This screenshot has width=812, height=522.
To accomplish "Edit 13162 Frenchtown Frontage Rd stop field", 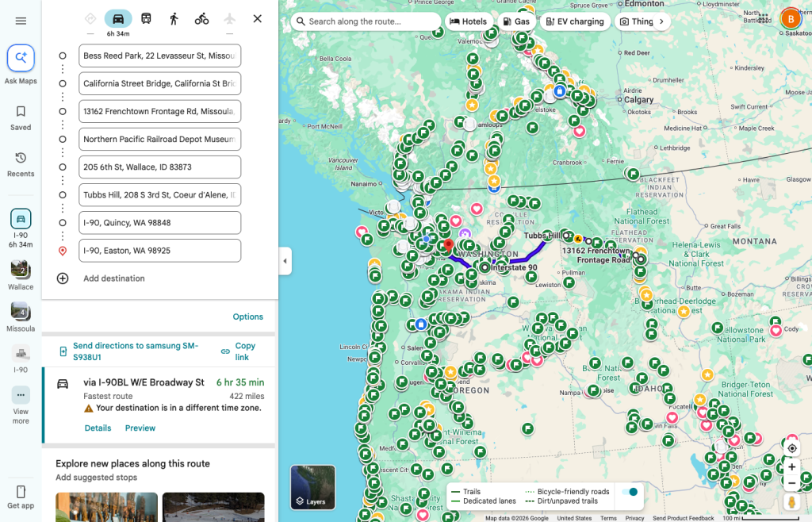I will pos(159,111).
